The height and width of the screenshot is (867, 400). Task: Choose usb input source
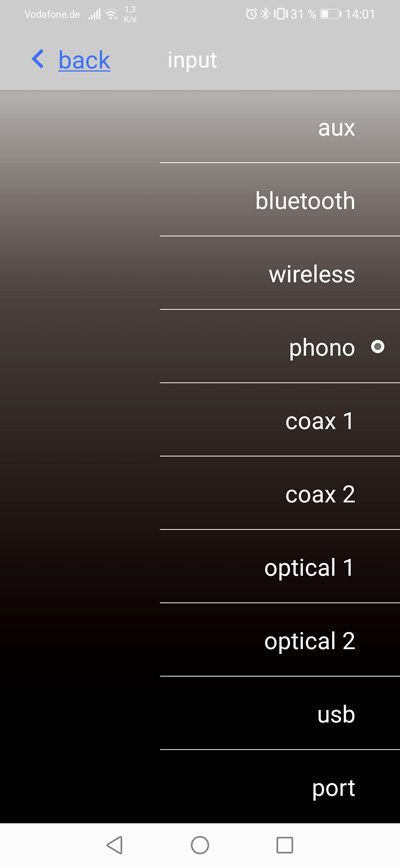point(280,713)
